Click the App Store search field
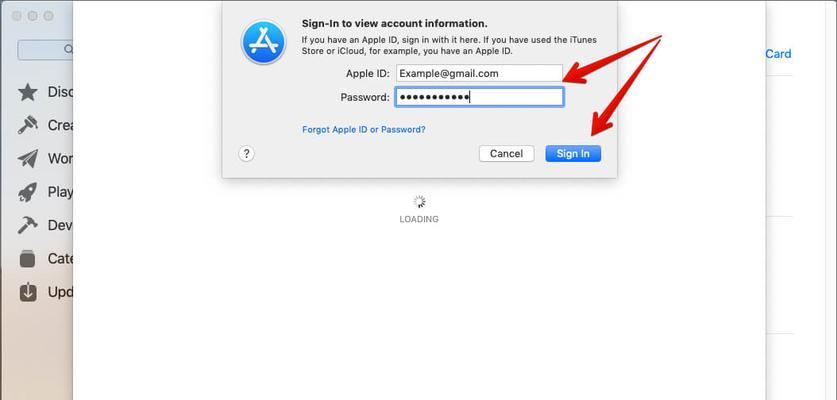 45,50
